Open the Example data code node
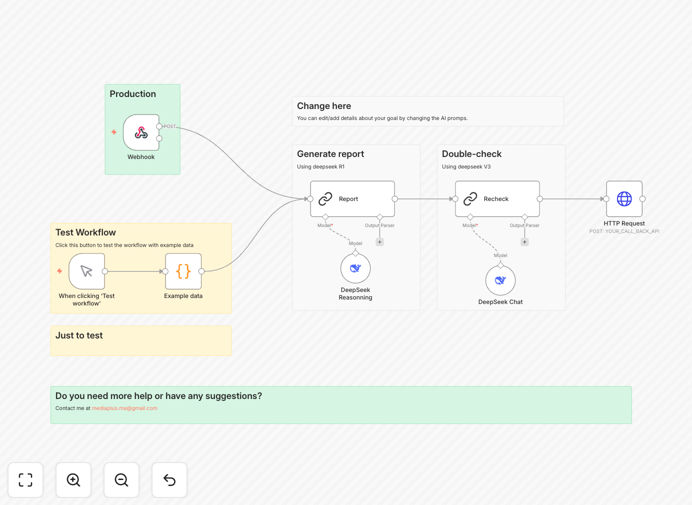Viewport: 692px width, 505px height. [183, 271]
